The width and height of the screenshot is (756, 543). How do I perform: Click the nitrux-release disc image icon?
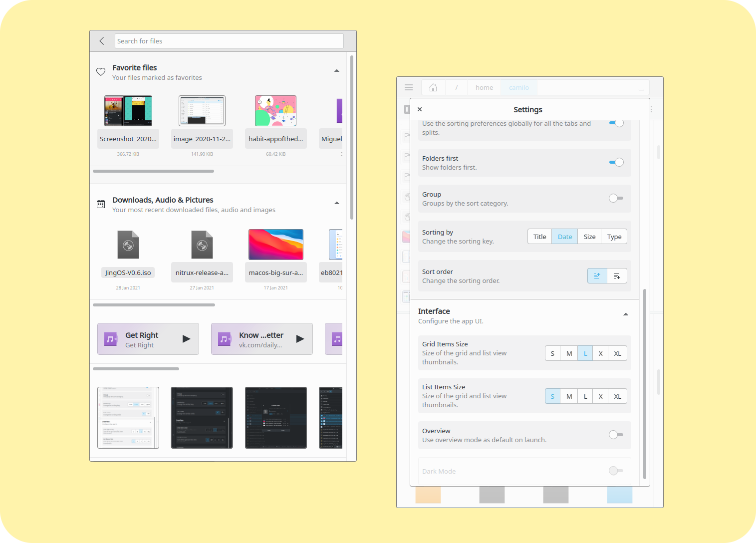tap(202, 245)
